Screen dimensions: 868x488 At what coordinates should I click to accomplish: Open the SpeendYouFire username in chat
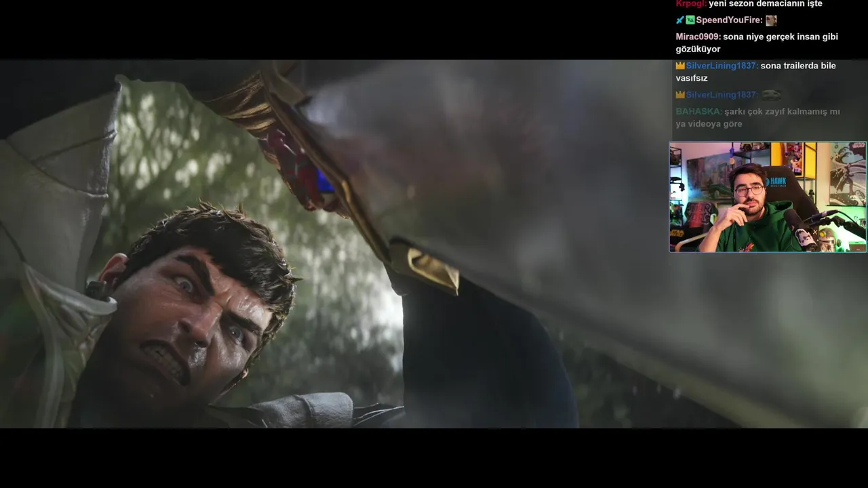click(729, 20)
